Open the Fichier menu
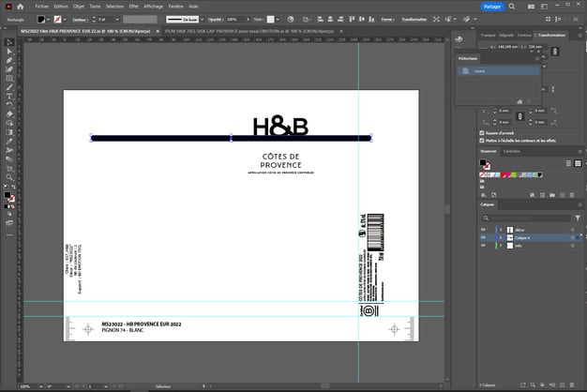Screen dimensions: 587x392 tap(42, 7)
